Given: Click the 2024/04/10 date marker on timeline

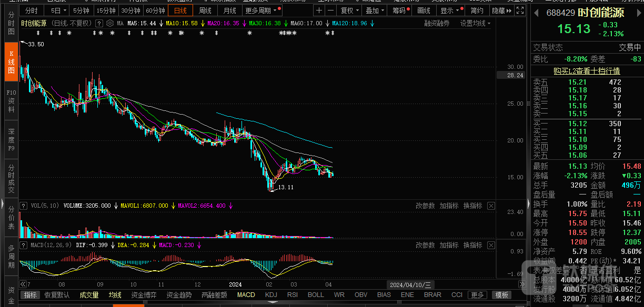Looking at the screenshot, I should pyautogui.click(x=410, y=284).
